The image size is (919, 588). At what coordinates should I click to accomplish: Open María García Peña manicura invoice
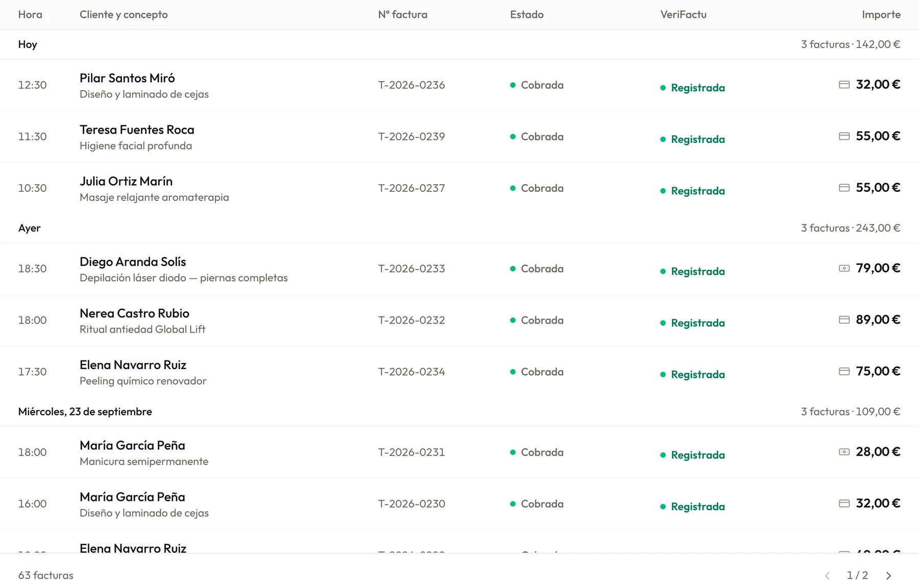tap(459, 453)
